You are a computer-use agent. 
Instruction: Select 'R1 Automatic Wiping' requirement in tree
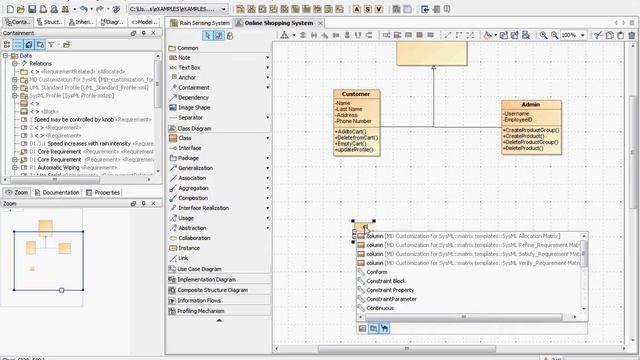(73, 167)
